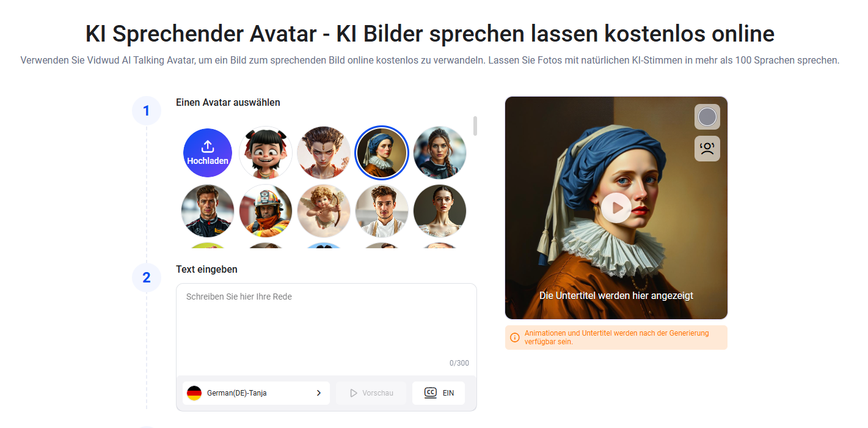
Task: Choose the firefighter with helmet avatar
Action: pos(266,211)
